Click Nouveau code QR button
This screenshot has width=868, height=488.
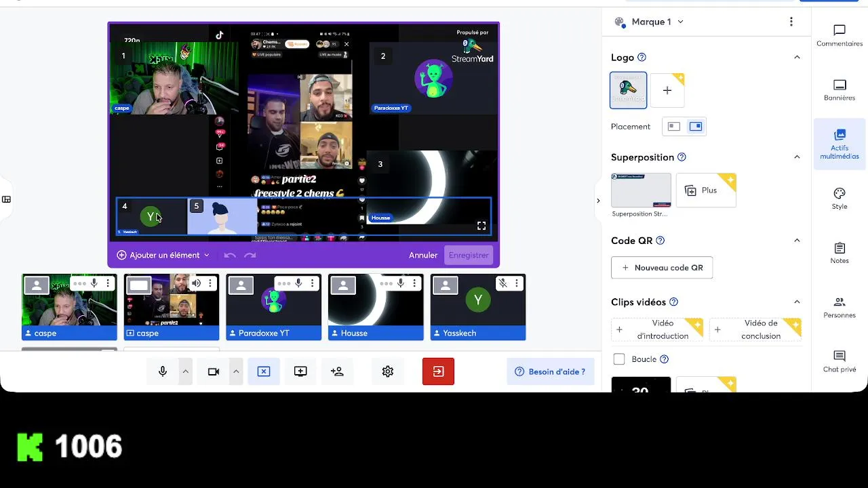click(662, 268)
